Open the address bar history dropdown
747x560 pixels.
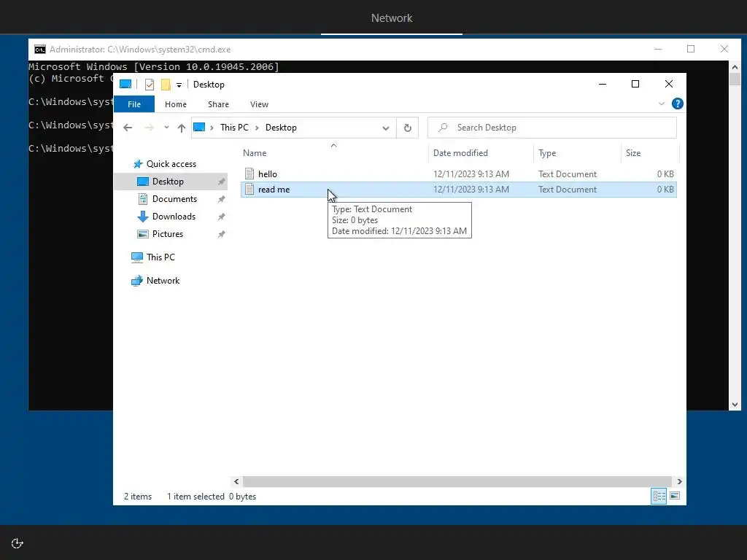pos(385,128)
